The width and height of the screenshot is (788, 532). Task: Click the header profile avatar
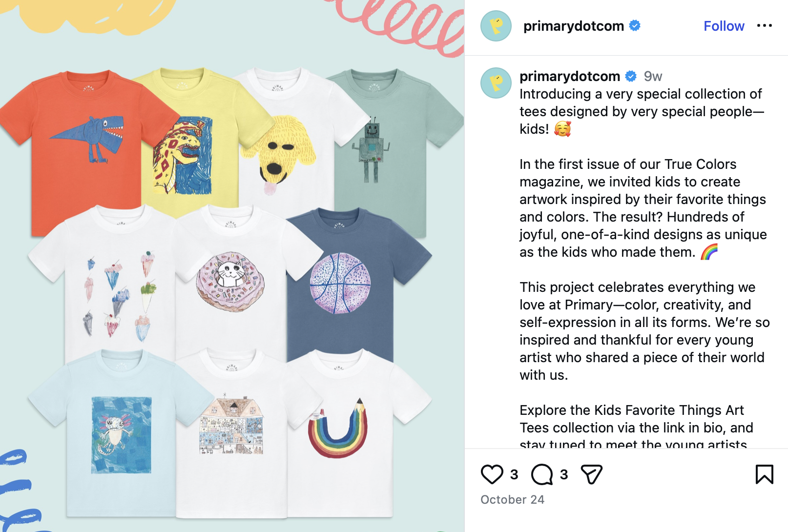pos(496,26)
